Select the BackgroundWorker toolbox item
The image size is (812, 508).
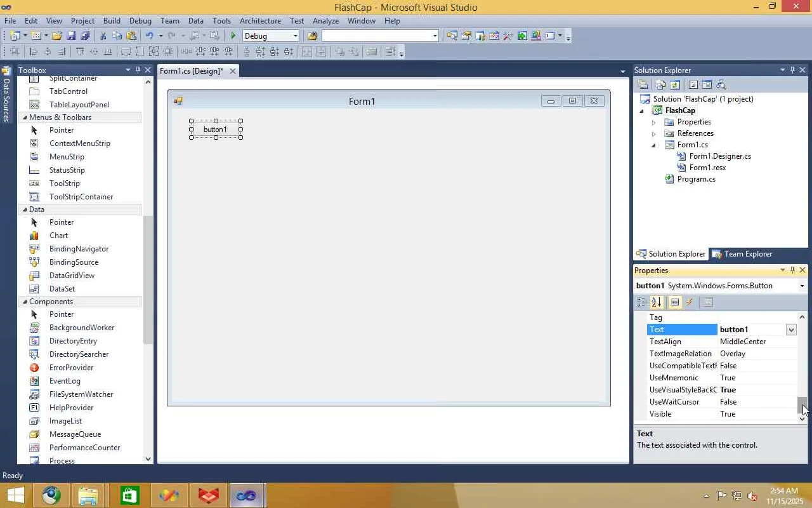coord(82,328)
